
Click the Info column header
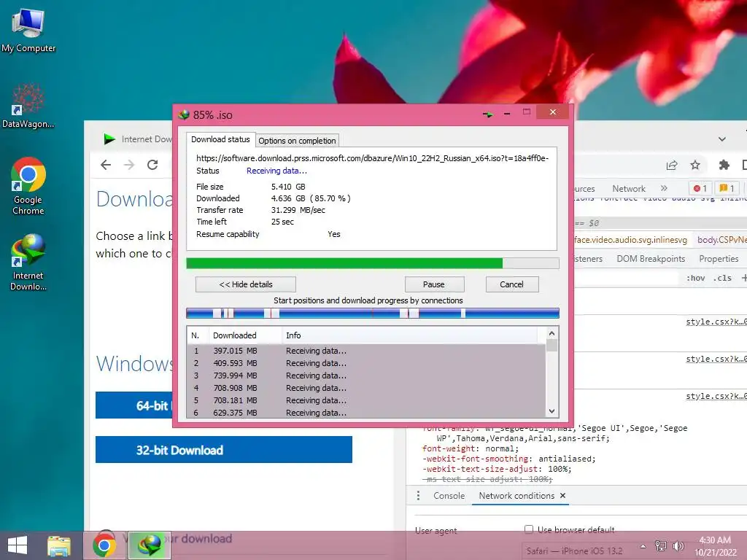(411, 335)
